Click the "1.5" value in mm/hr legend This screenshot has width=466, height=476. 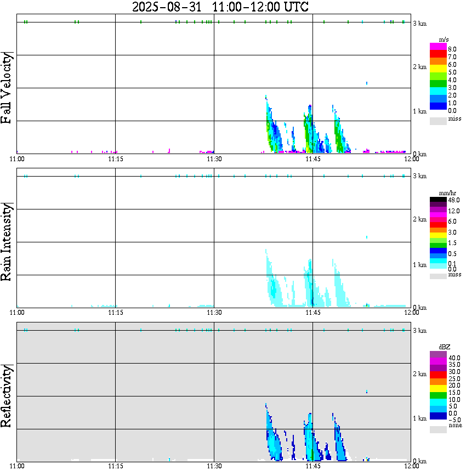click(x=452, y=243)
